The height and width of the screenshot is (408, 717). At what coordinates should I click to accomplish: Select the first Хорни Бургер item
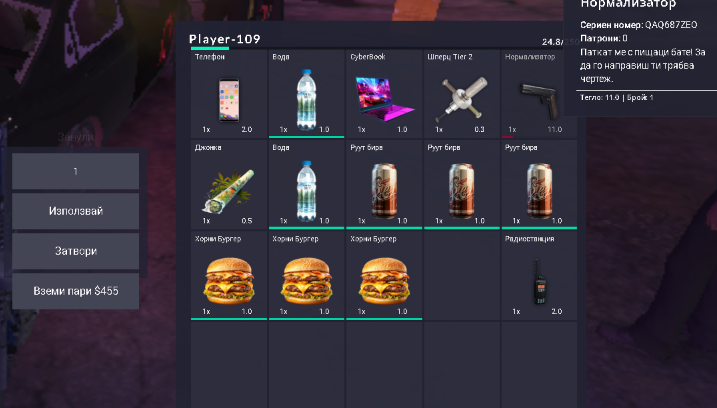pyautogui.click(x=229, y=276)
